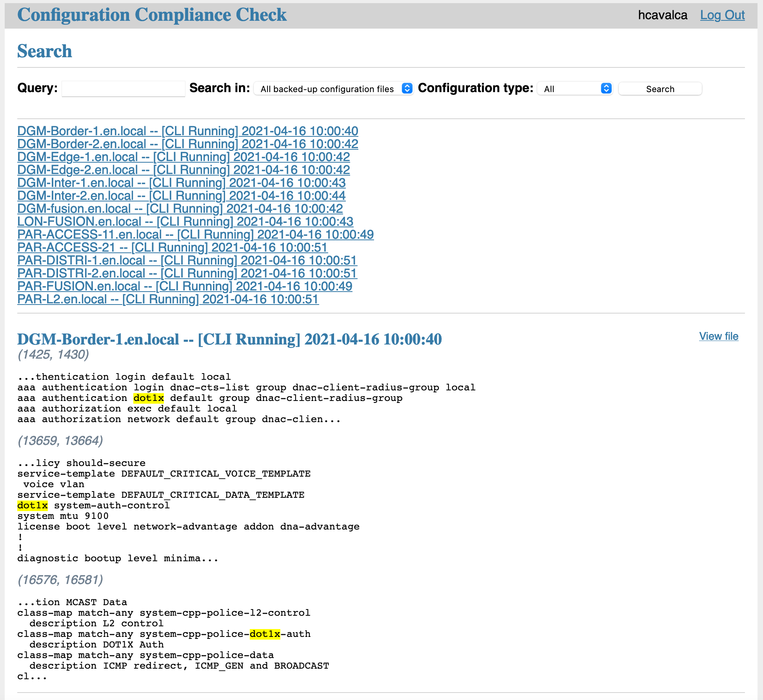The image size is (763, 700).
Task: Select the PAR-DISTRI-2.en.local link
Action: pyautogui.click(x=187, y=273)
